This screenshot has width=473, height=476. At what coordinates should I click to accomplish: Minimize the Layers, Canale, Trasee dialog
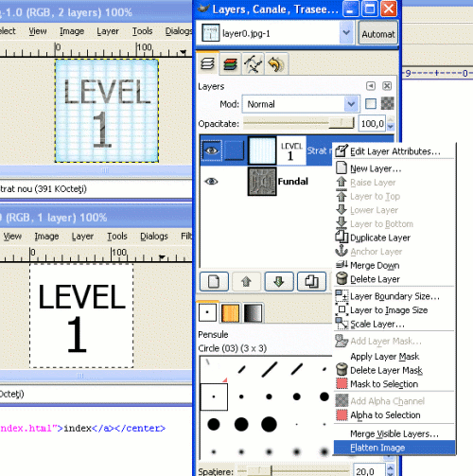tap(350, 9)
